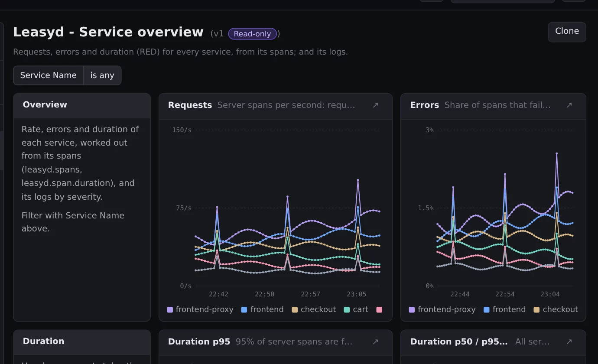598x364 pixels.
Task: Toggle checkout series in Errors legend
Action: [556, 309]
